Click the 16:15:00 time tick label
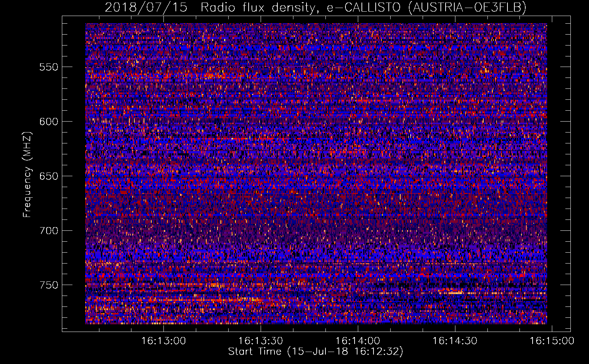The width and height of the screenshot is (589, 364). (552, 341)
